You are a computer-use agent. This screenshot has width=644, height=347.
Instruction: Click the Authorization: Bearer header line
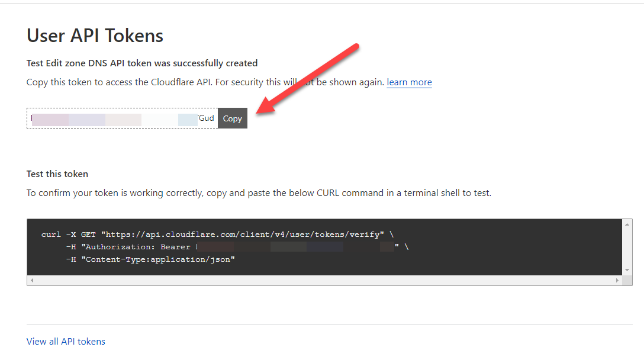(x=237, y=247)
